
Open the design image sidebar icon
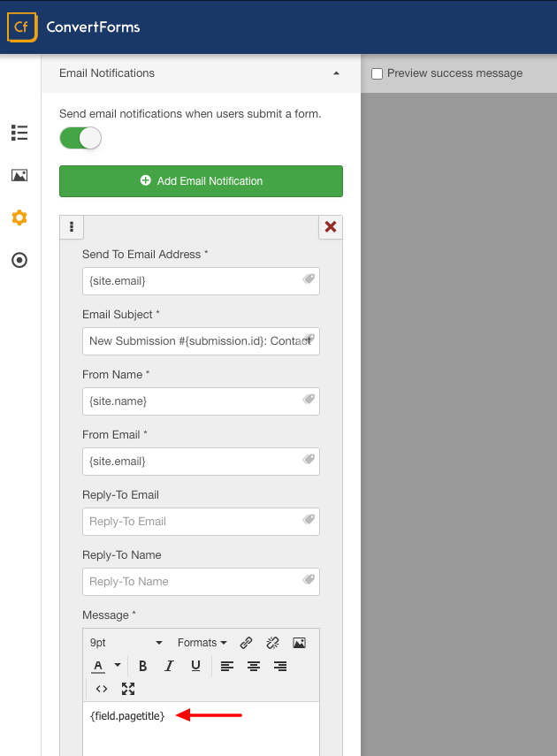(x=19, y=175)
